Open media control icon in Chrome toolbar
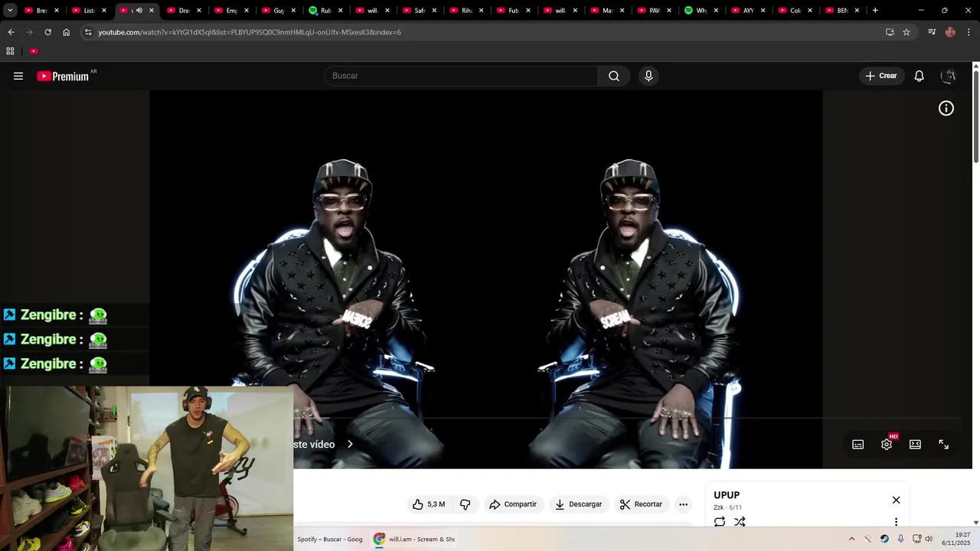This screenshot has height=551, width=980. pos(932,32)
